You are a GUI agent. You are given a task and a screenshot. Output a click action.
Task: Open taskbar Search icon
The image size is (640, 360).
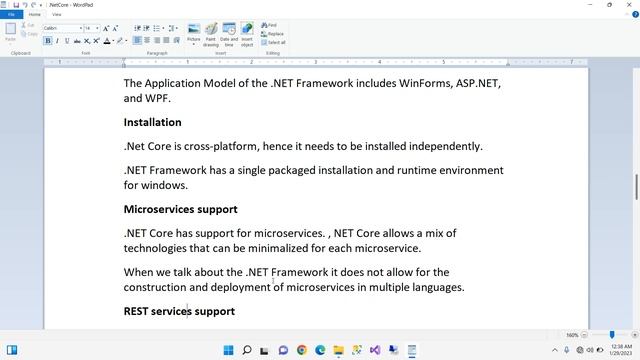pos(247,350)
